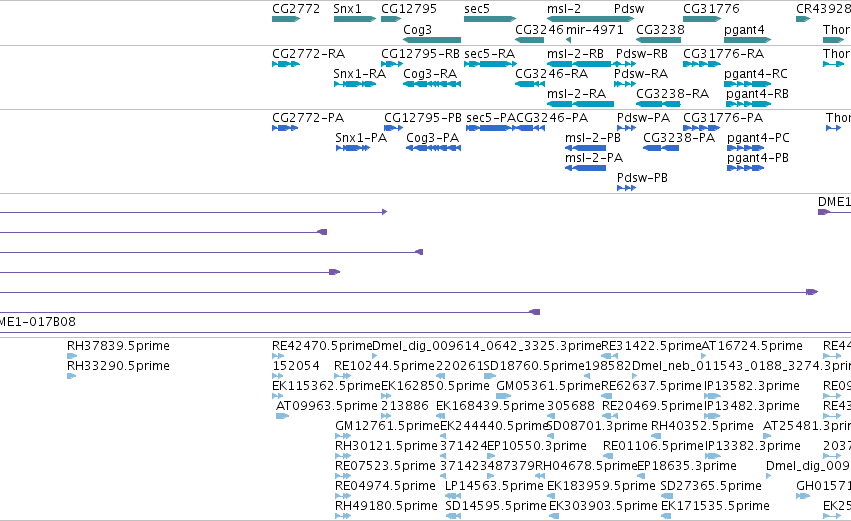The width and height of the screenshot is (851, 521).
Task: Click protein pgant4-PC
Action: point(746,148)
